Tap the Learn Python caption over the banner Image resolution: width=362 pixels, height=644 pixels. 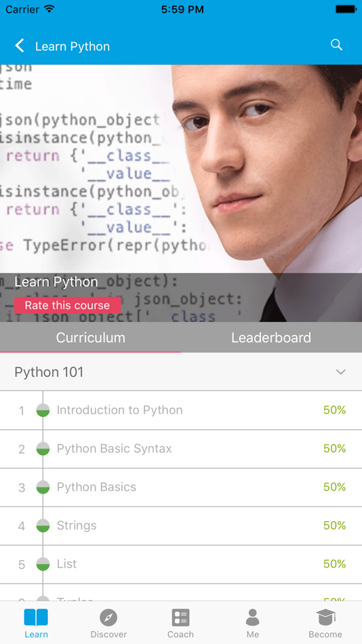(x=56, y=282)
